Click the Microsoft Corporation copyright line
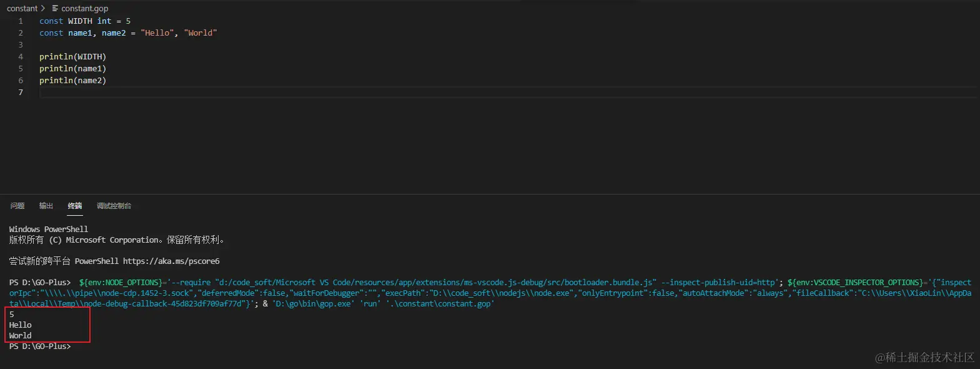This screenshot has width=980, height=369. (117, 240)
